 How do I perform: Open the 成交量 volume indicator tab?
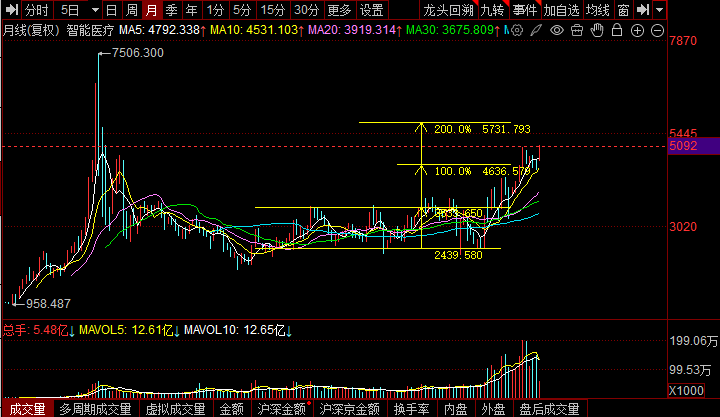click(x=28, y=409)
